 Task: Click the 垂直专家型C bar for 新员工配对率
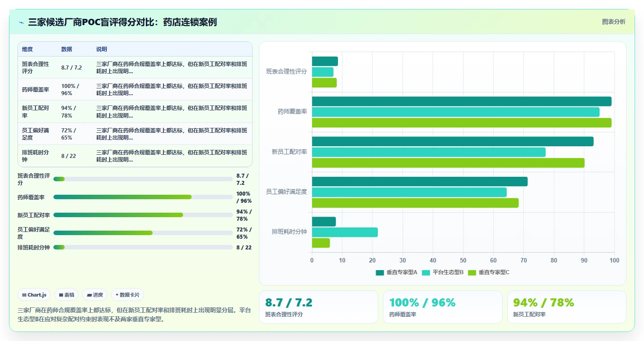tap(448, 163)
